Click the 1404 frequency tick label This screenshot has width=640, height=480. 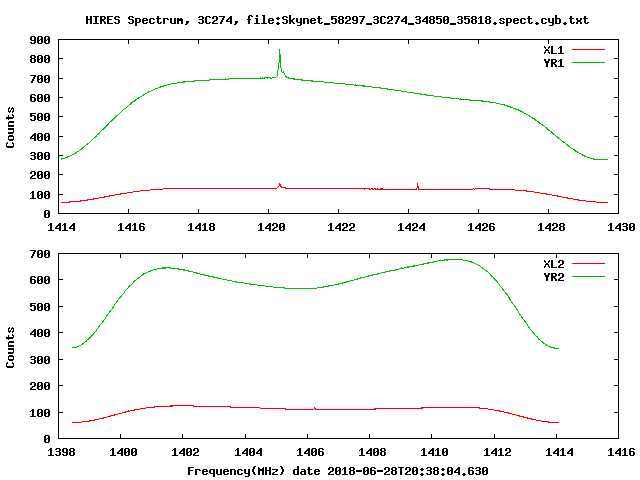[x=248, y=452]
